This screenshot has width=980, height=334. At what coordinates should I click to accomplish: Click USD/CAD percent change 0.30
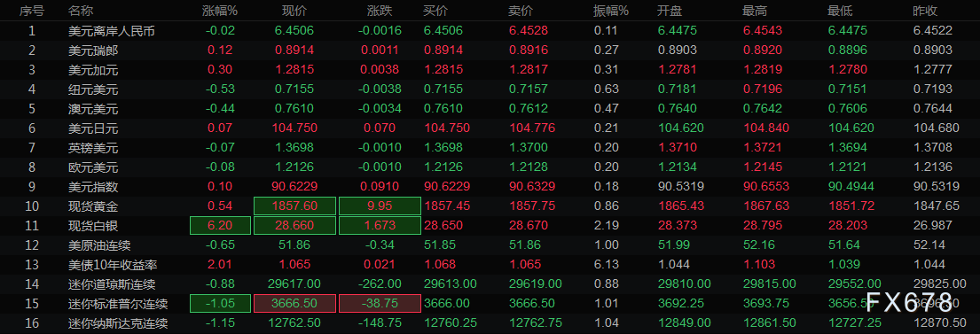(x=221, y=70)
